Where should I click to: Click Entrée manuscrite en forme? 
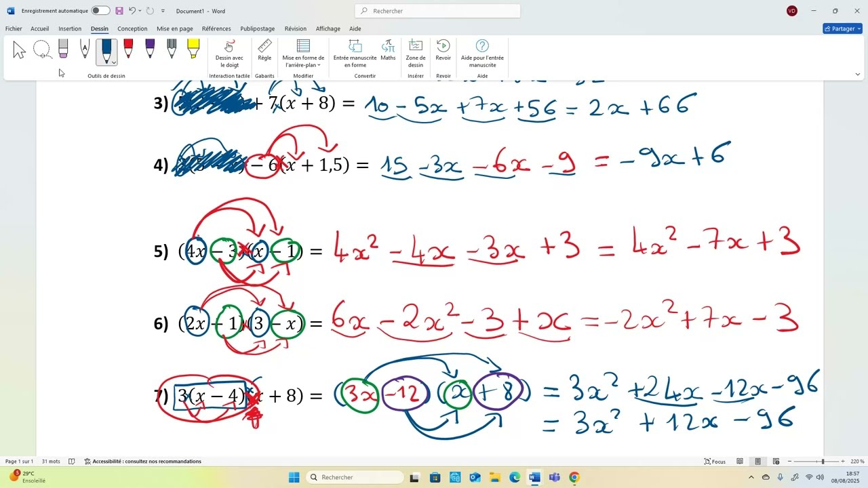(x=355, y=54)
